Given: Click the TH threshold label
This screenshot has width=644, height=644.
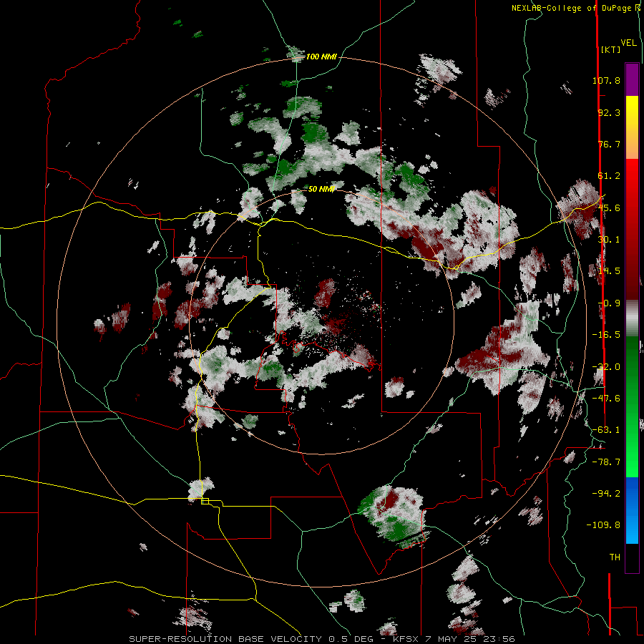Looking at the screenshot, I should [x=615, y=557].
